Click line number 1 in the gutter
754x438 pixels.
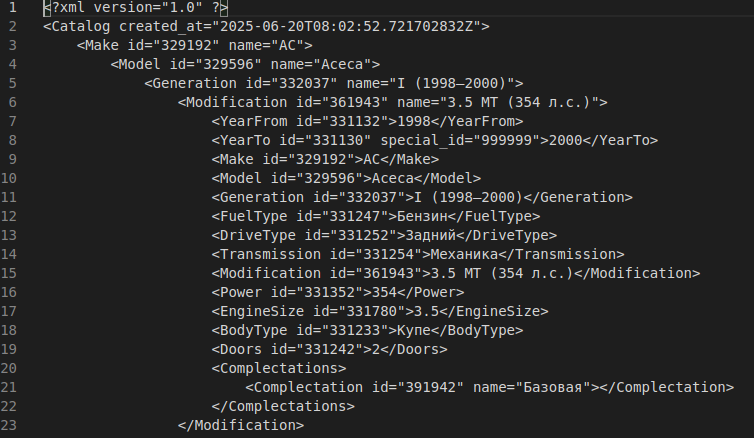point(13,7)
